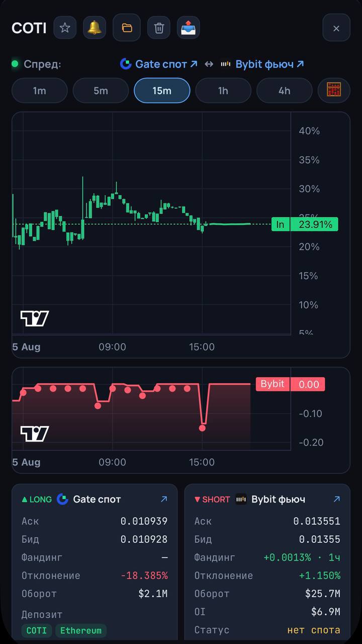
Task: Click the -18.385% deviation value
Action: pos(144,576)
